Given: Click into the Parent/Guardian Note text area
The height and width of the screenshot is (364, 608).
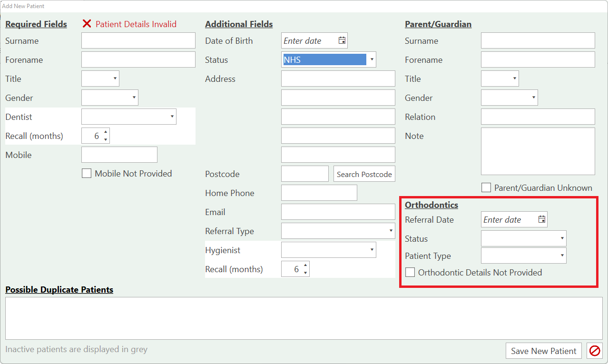Looking at the screenshot, I should [538, 151].
